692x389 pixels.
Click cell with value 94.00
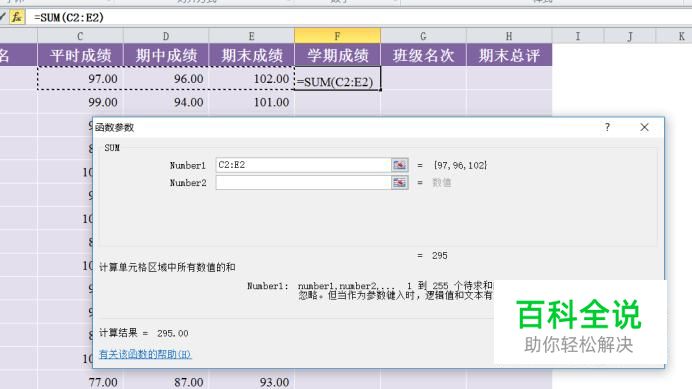tap(166, 102)
